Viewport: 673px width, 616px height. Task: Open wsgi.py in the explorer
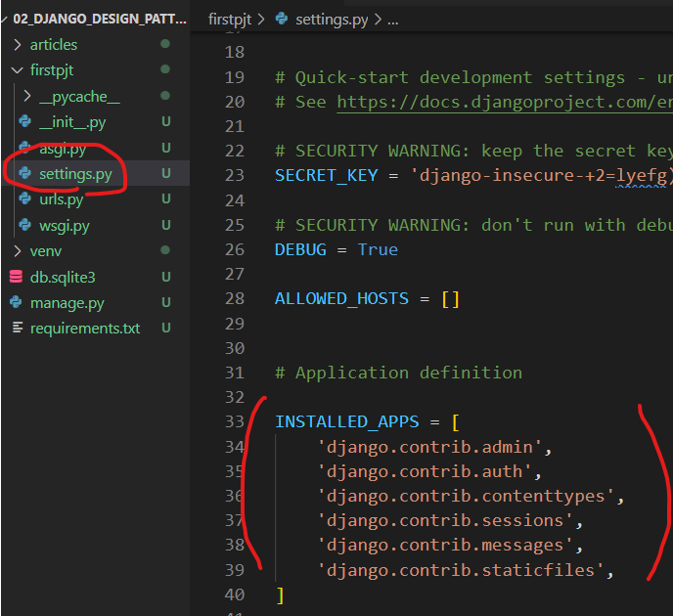pyautogui.click(x=65, y=225)
